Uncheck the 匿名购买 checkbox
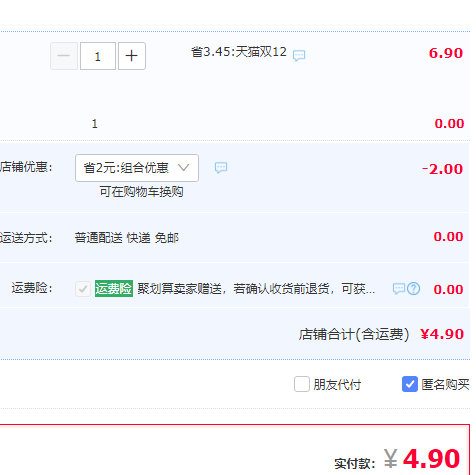Image resolution: width=476 pixels, height=475 pixels. [x=410, y=384]
